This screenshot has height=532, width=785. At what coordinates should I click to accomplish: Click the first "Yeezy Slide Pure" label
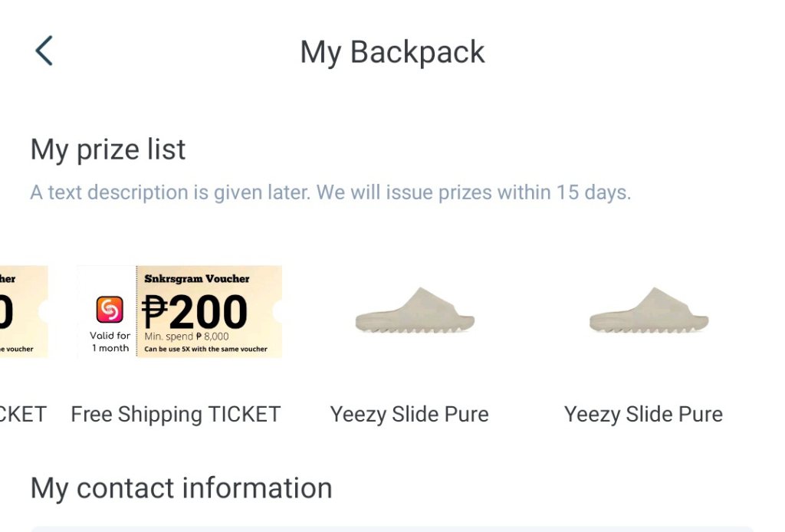[409, 415]
